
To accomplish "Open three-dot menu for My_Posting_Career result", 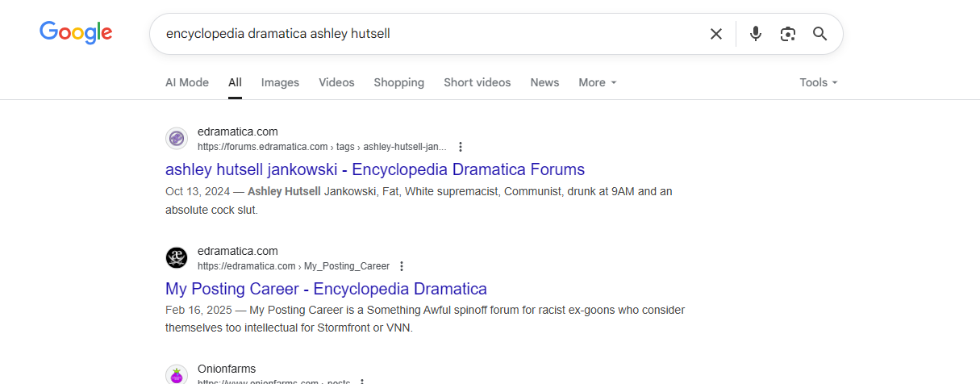I will click(402, 266).
